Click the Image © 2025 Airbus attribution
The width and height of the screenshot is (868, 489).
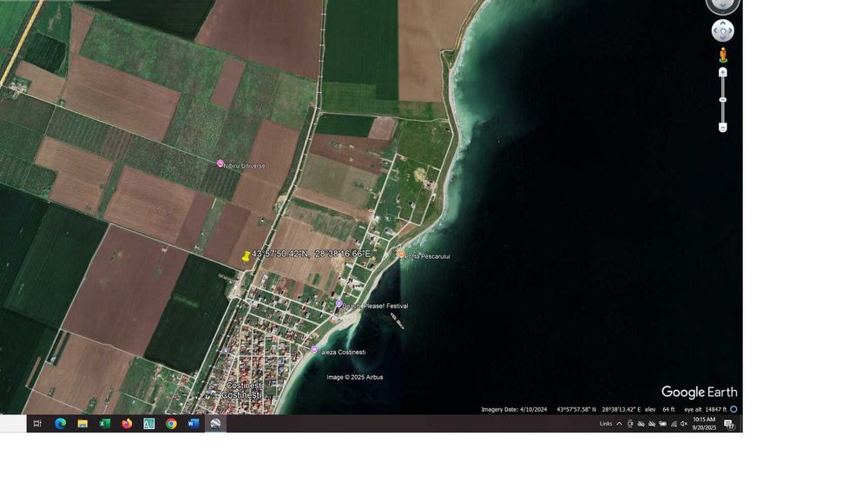tap(355, 377)
